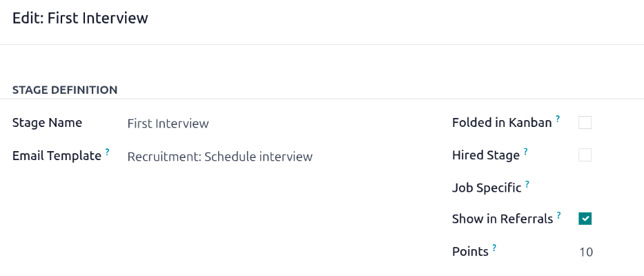Open the Email Template selection field

click(219, 157)
